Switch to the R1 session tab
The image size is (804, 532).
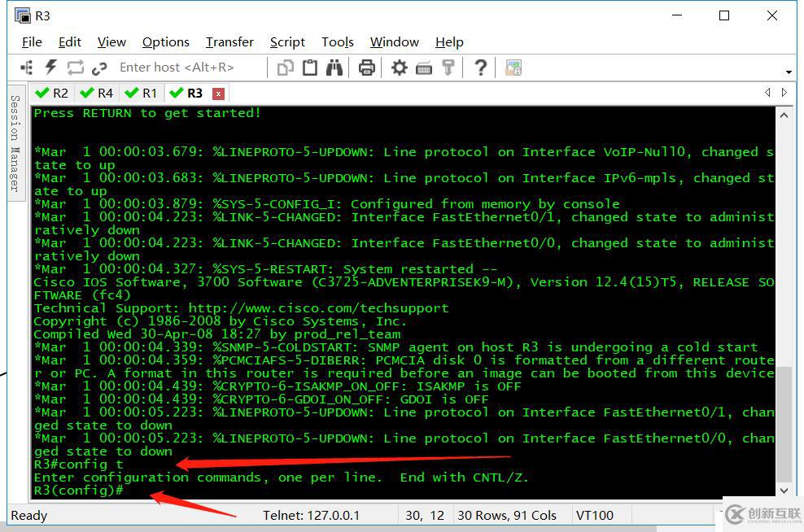pyautogui.click(x=141, y=94)
